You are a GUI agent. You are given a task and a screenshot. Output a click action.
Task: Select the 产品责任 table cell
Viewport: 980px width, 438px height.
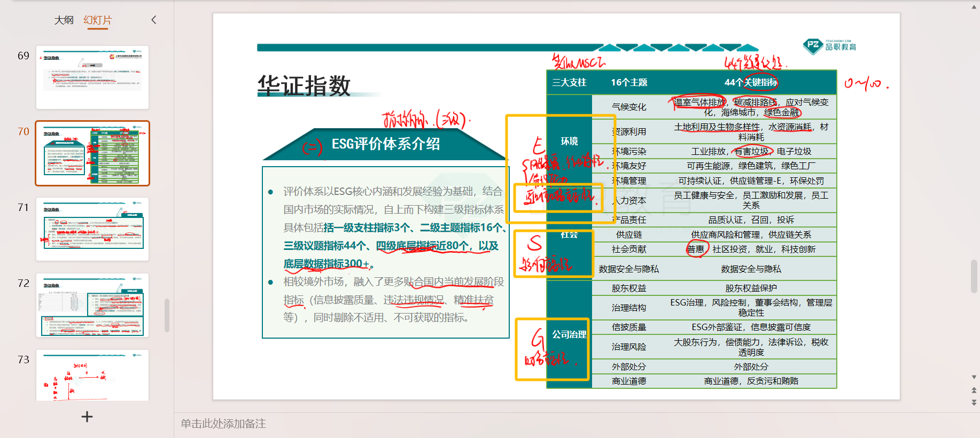tap(629, 220)
